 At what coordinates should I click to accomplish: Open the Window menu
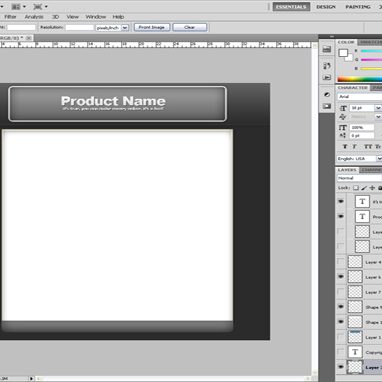click(x=96, y=17)
